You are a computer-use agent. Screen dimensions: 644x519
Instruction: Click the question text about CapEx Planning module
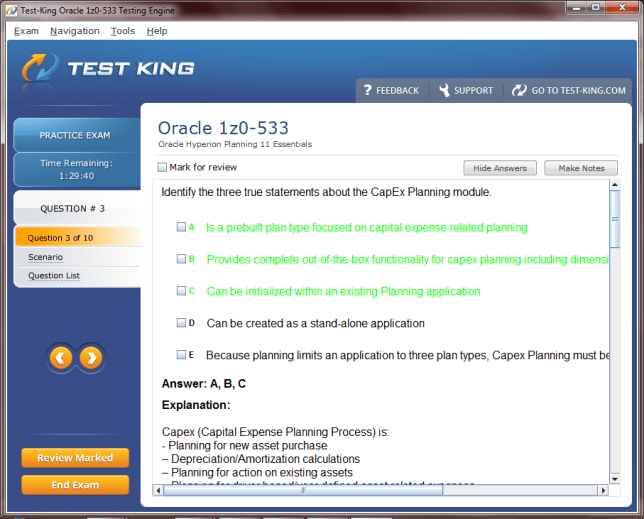tap(327, 192)
